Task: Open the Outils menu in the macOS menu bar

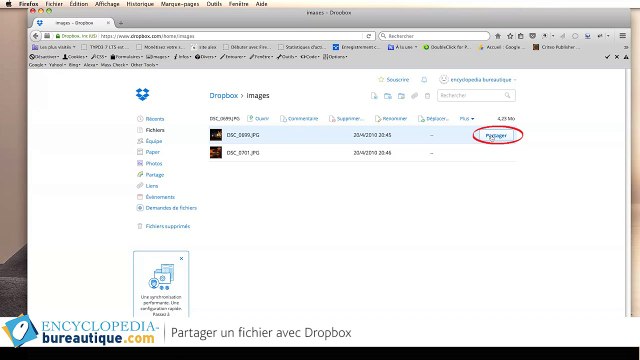Action: click(214, 4)
